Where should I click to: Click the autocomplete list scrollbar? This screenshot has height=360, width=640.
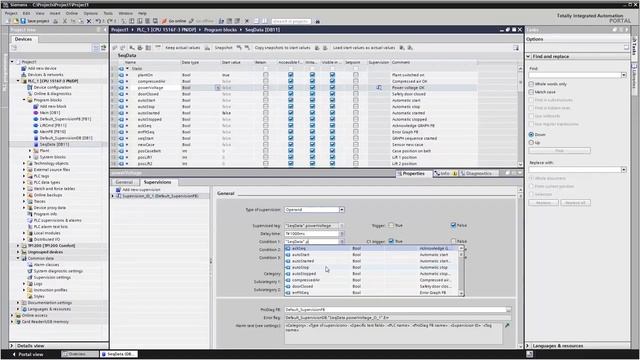click(462, 270)
